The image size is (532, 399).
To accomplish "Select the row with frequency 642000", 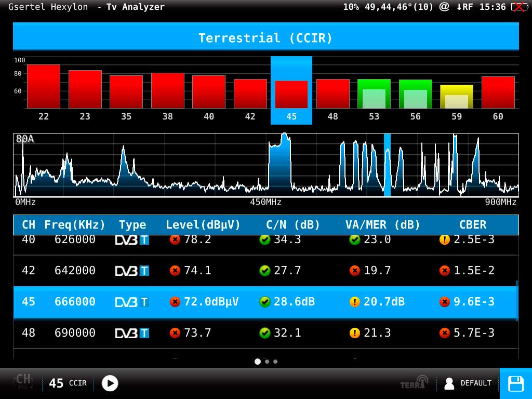I will [265, 271].
